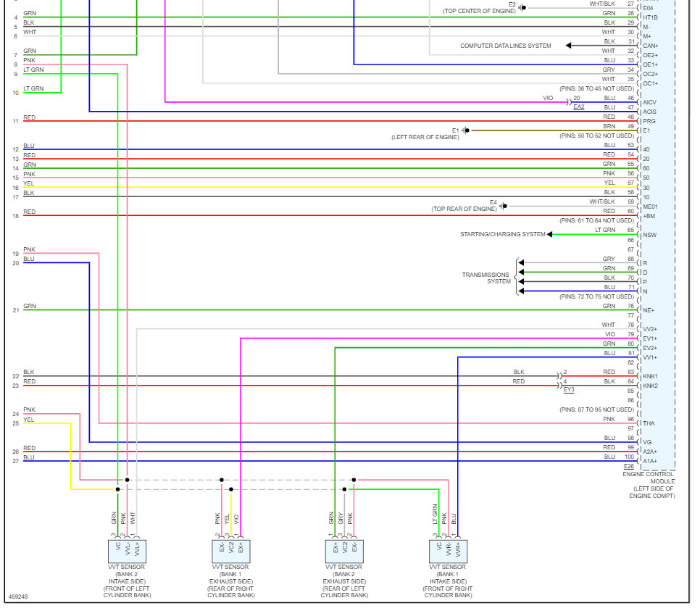Select the A1A+ terminal label
700x611 pixels.
650,461
